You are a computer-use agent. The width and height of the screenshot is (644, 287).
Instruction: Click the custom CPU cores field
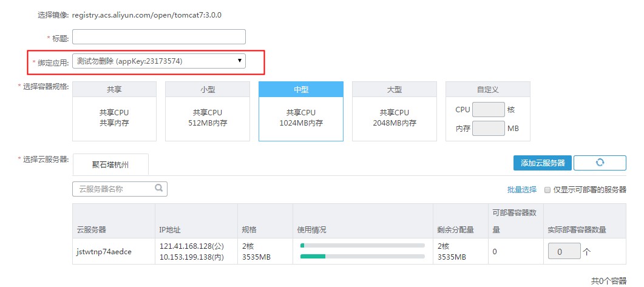tap(488, 110)
